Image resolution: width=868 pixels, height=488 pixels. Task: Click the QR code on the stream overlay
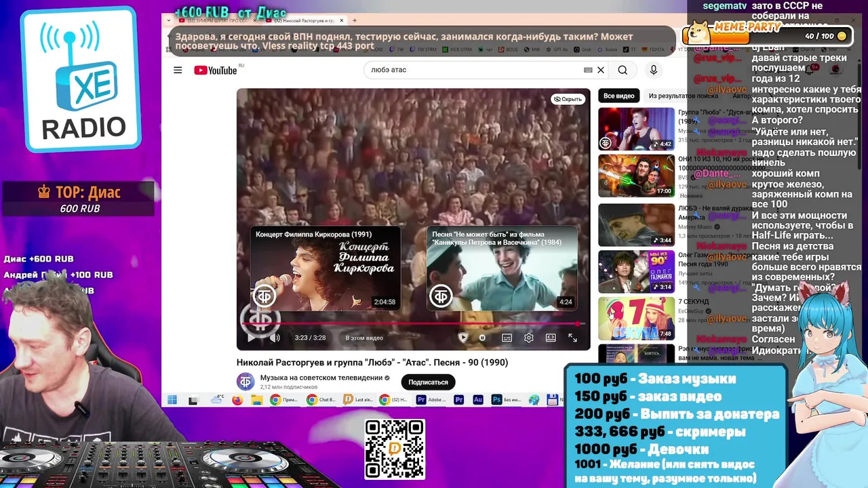pyautogui.click(x=395, y=449)
